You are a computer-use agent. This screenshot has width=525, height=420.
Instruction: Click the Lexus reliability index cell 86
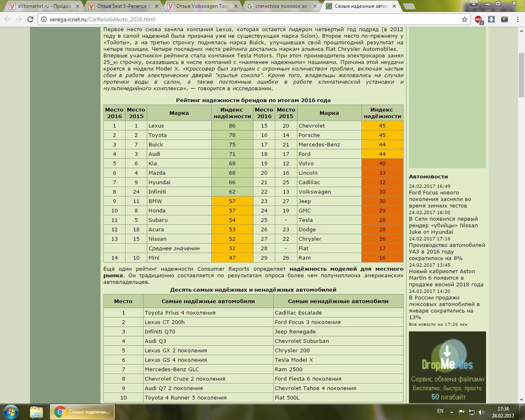[x=232, y=125]
